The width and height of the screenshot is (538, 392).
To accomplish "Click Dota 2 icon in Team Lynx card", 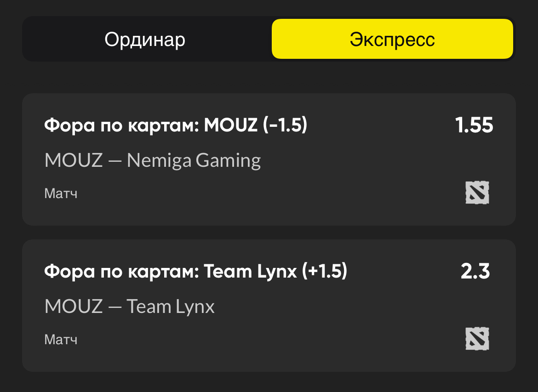I will tap(477, 339).
